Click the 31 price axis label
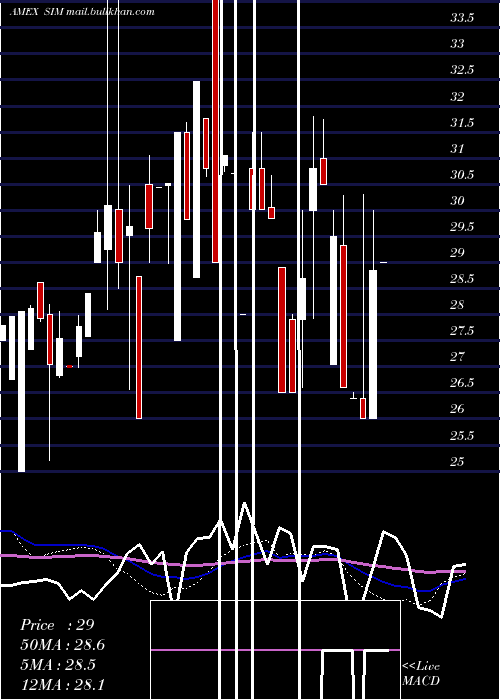 coord(458,148)
